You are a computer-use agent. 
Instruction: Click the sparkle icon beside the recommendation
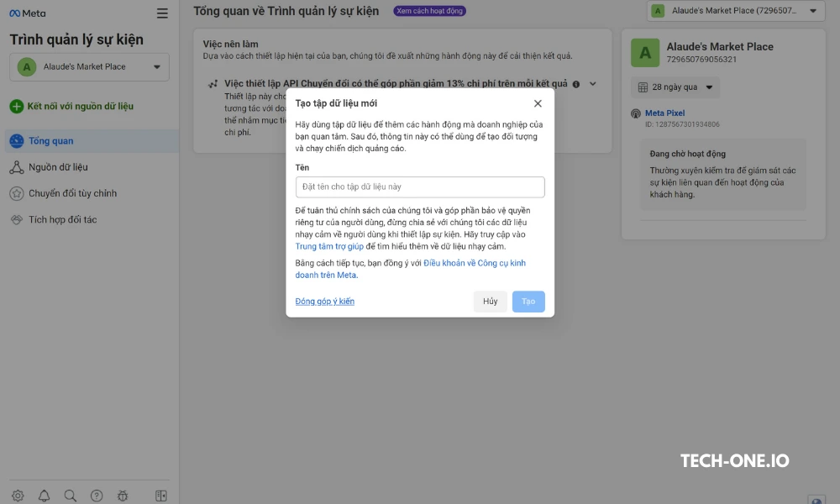pyautogui.click(x=213, y=84)
